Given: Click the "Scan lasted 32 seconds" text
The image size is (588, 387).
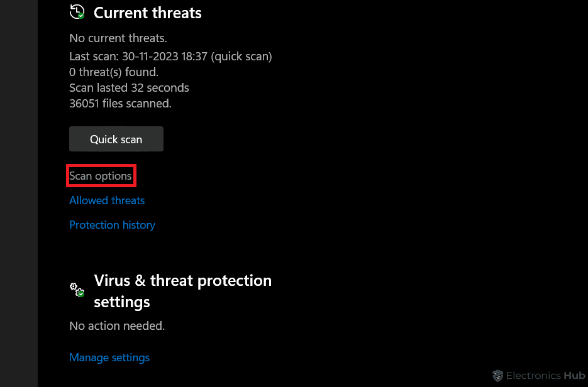Looking at the screenshot, I should [x=129, y=88].
